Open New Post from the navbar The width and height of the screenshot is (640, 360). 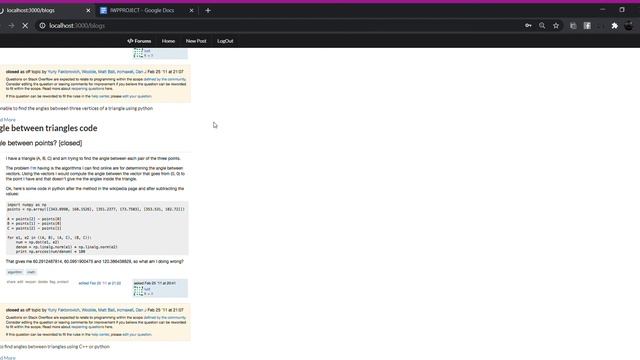[x=196, y=41]
